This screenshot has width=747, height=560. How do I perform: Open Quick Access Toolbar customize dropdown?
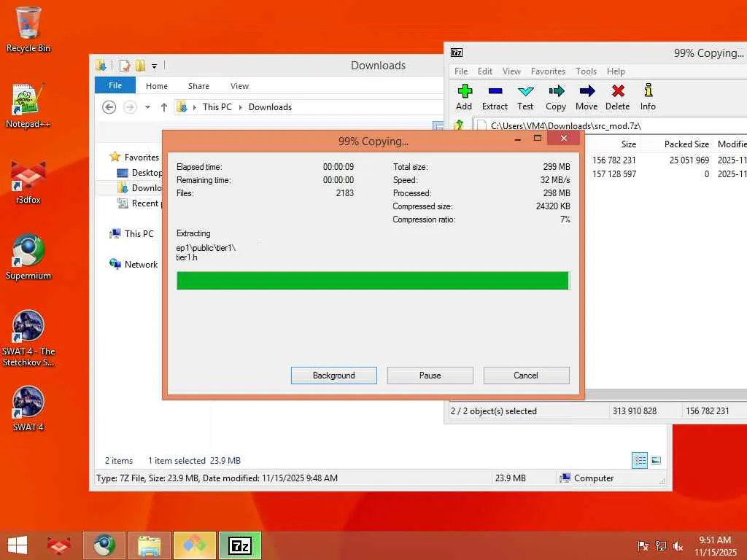pyautogui.click(x=155, y=66)
